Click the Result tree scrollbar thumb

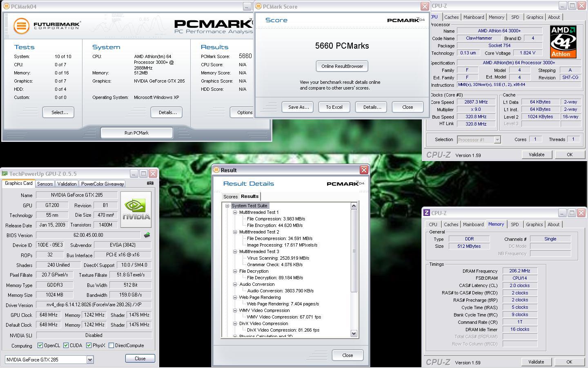click(x=354, y=251)
